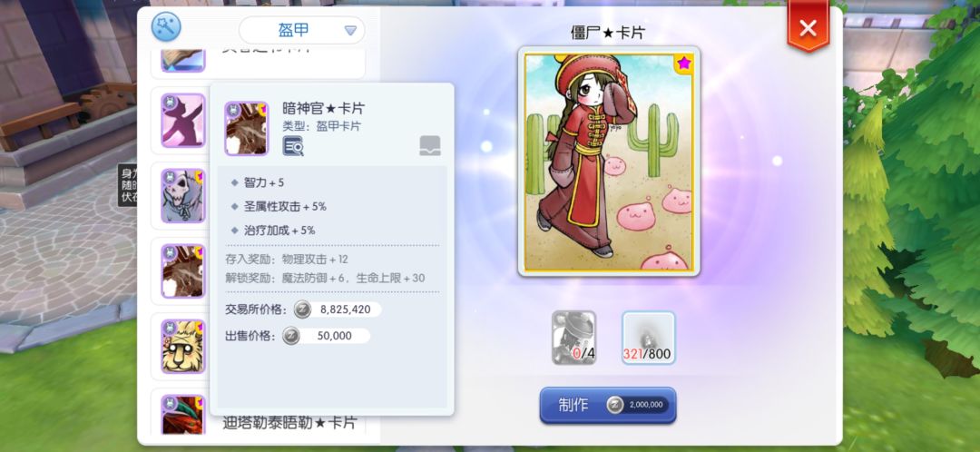
Task: Click the 出售价格 50,000 field
Action: pos(327,336)
